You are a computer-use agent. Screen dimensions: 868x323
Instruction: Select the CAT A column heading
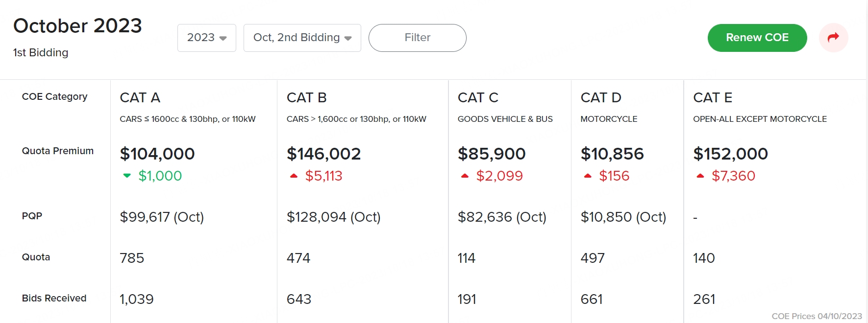pos(140,98)
